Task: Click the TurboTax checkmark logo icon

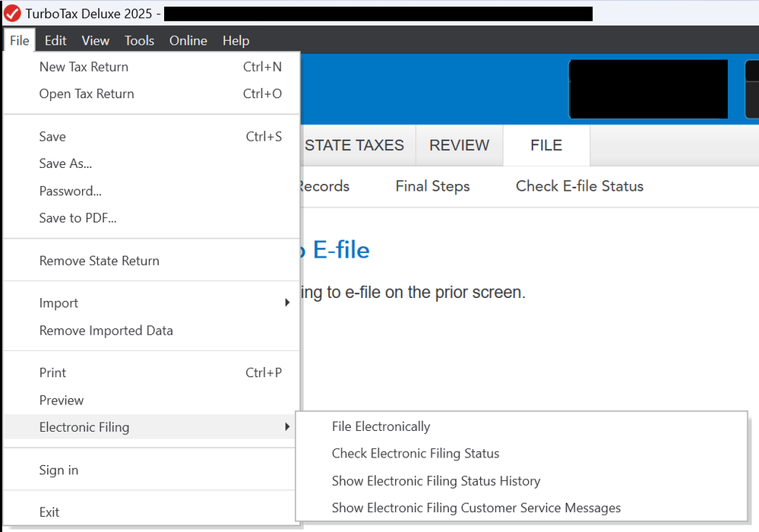Action: [12, 13]
